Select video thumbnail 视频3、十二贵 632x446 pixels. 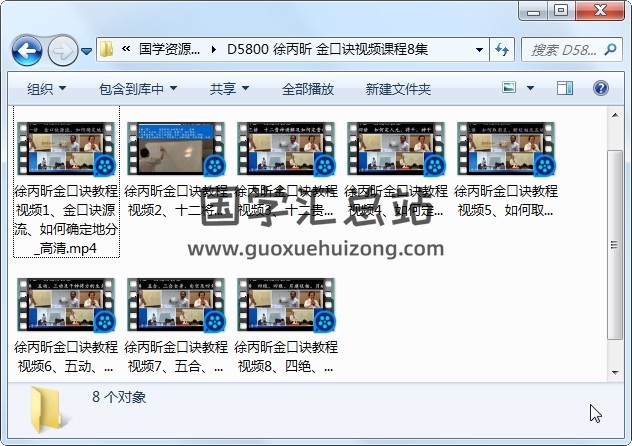coord(286,149)
